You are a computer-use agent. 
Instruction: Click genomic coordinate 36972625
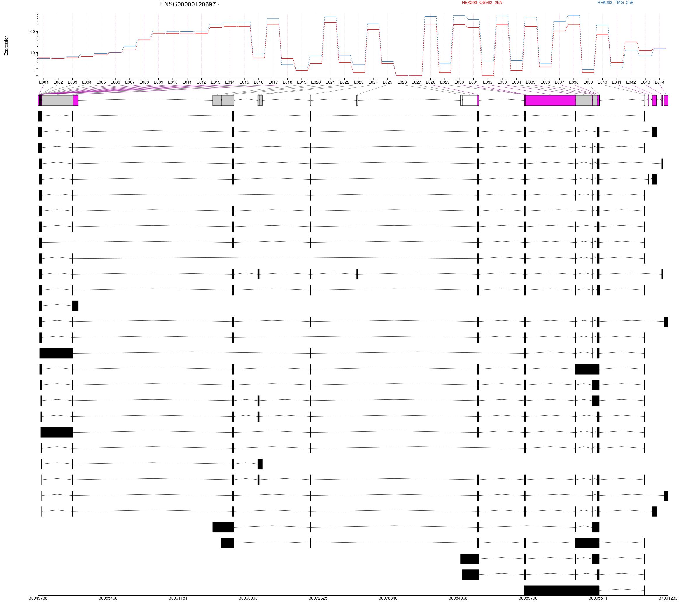pyautogui.click(x=318, y=598)
